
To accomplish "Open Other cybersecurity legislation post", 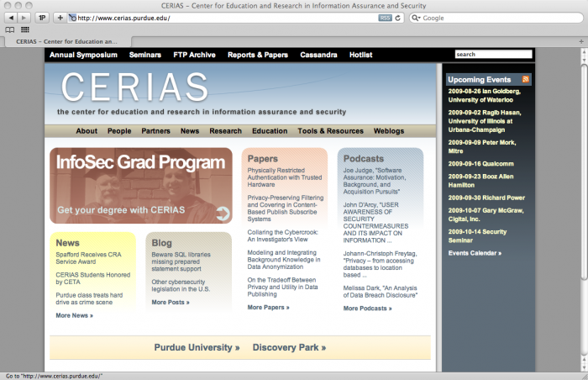I will pyautogui.click(x=181, y=285).
